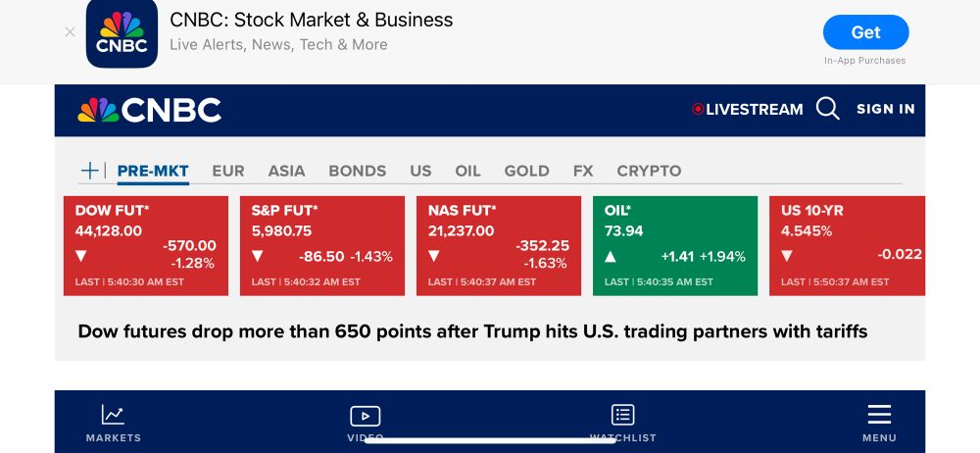980x453 pixels.
Task: Select the CRYPTO tab
Action: coord(649,171)
